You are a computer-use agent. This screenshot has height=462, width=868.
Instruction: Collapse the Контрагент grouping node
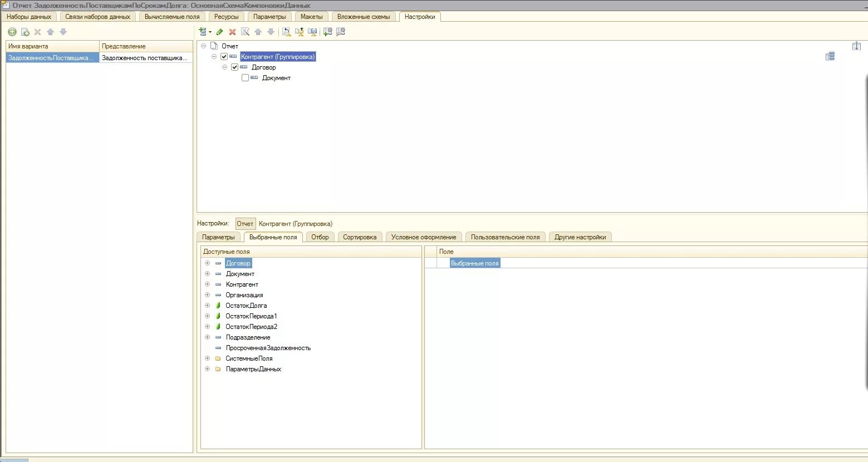pos(214,56)
